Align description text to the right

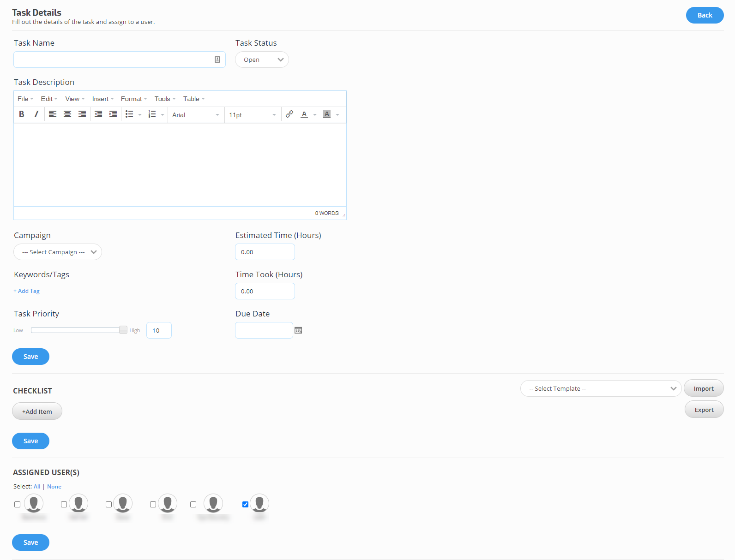[x=82, y=114]
